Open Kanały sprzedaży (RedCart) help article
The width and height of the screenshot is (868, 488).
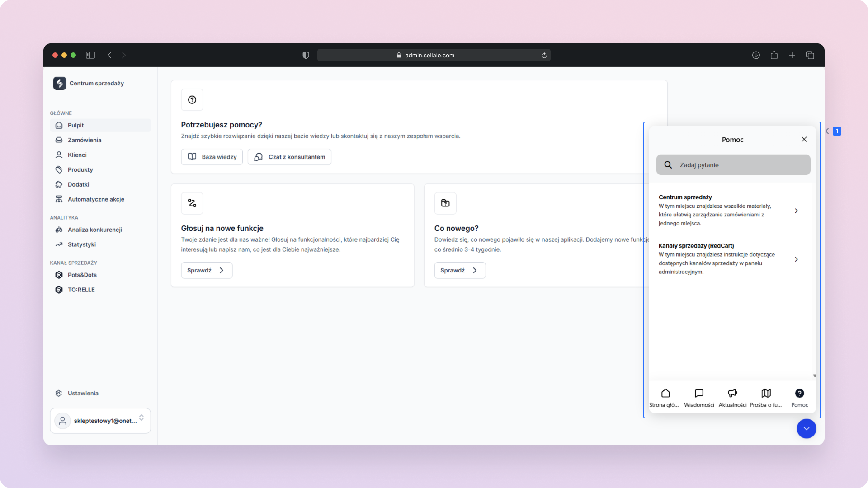[x=729, y=259]
